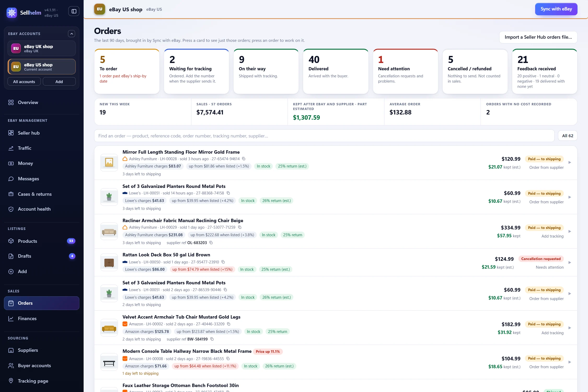Select the eBay US shop account
588x392 pixels.
(x=42, y=67)
